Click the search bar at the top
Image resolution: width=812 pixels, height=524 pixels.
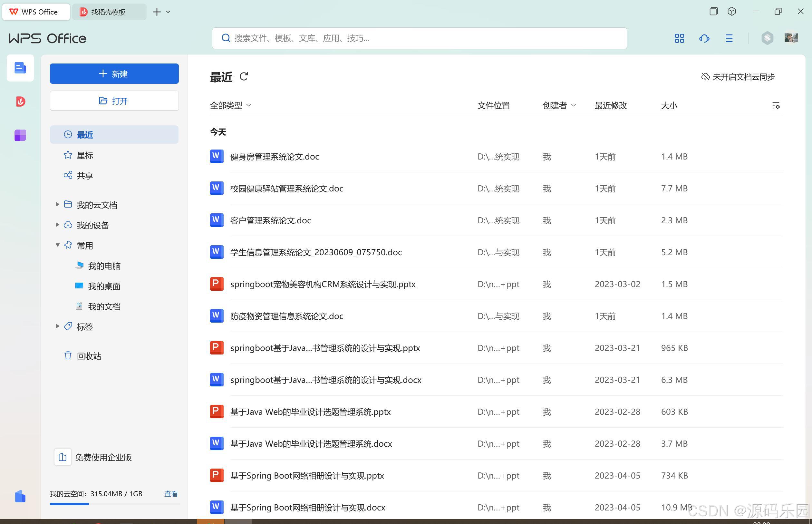[x=419, y=38]
